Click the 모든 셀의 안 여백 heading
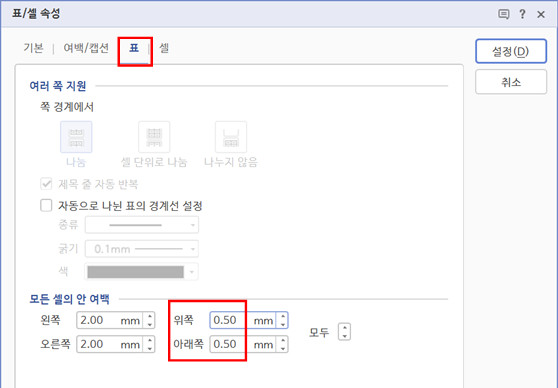Image resolution: width=558 pixels, height=388 pixels. [69, 299]
